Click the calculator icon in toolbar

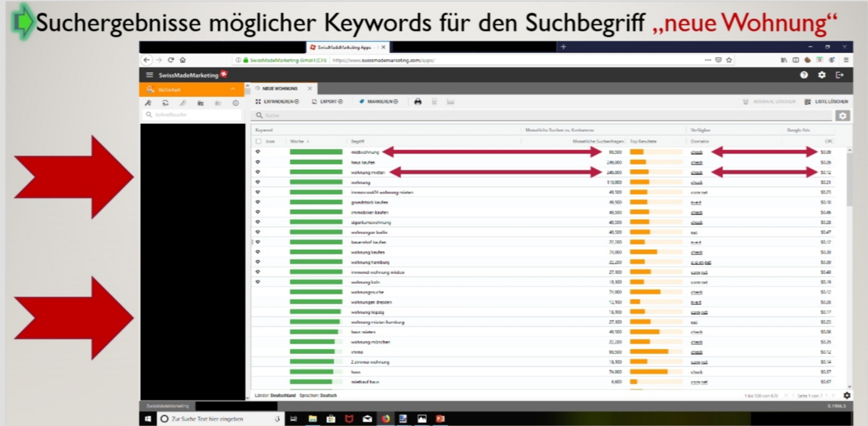coord(434,102)
